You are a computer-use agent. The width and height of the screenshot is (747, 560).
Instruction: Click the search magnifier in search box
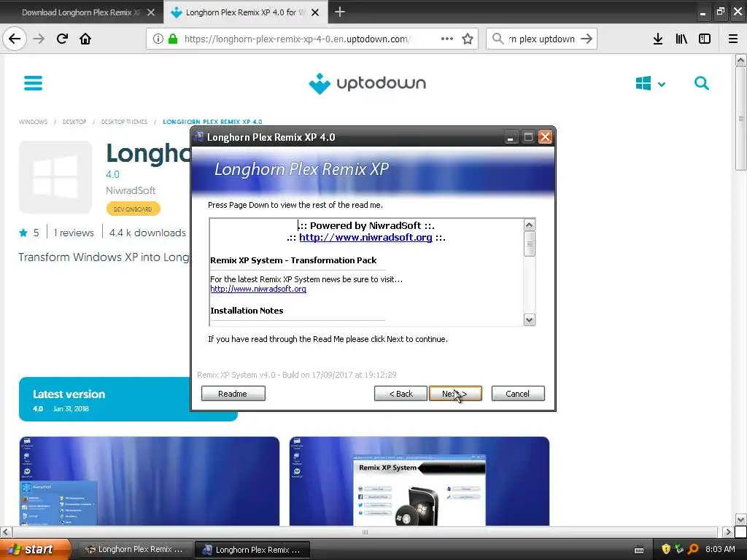[x=498, y=39]
